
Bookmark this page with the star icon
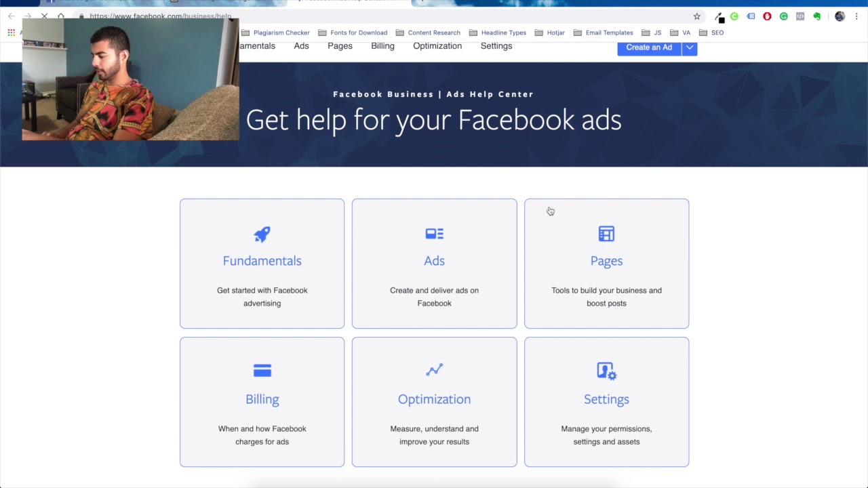pos(696,16)
